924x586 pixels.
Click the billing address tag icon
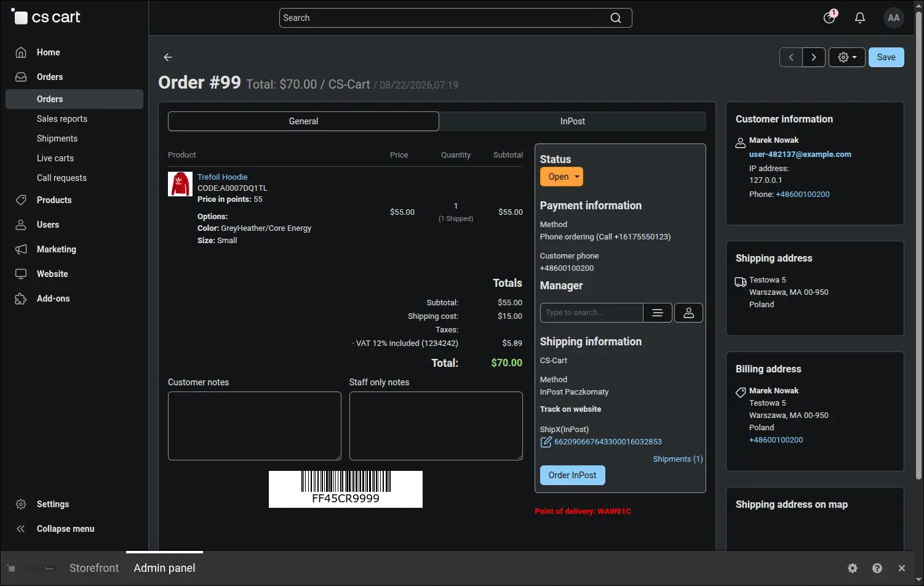click(x=741, y=393)
